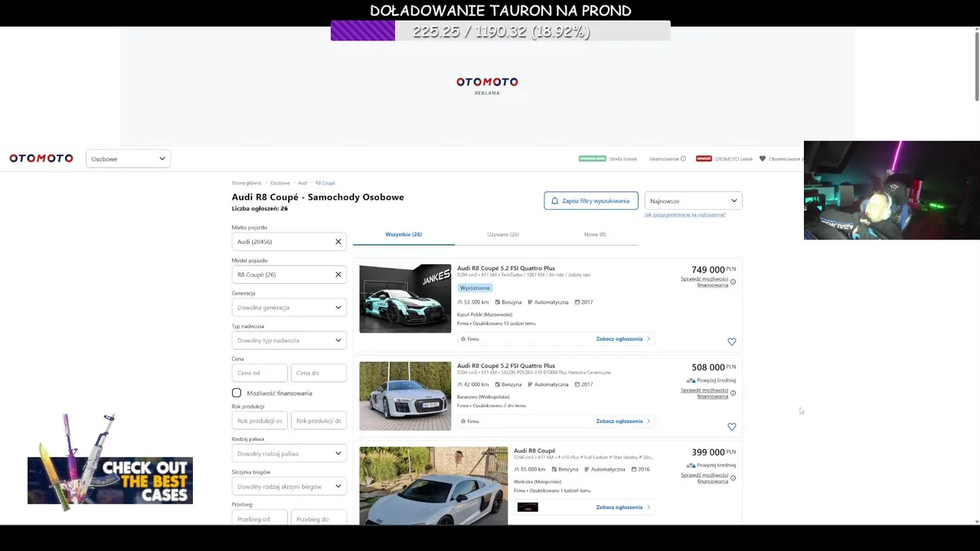Click the Przebieg od field
This screenshot has width=980, height=551.
(260, 519)
